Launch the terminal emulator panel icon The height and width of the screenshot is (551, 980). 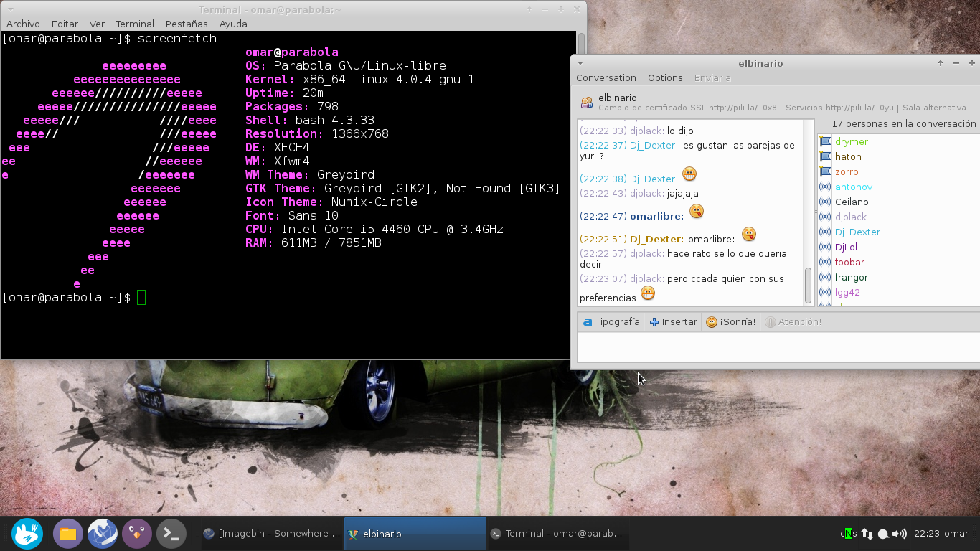171,534
